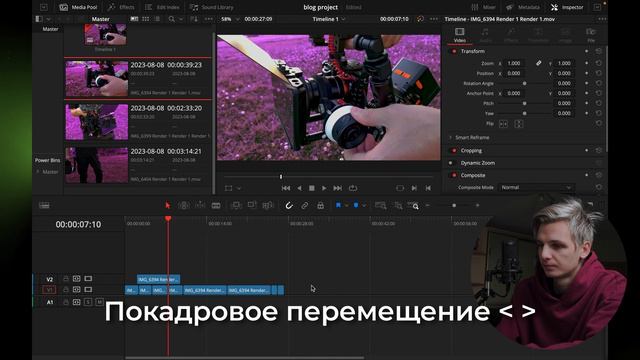Click the Full Extent Zoom icon
This screenshot has height=360, width=640.
[380, 206]
